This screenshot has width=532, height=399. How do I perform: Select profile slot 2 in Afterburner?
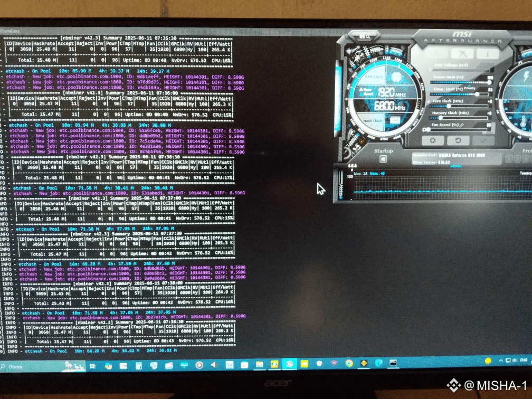click(x=517, y=159)
